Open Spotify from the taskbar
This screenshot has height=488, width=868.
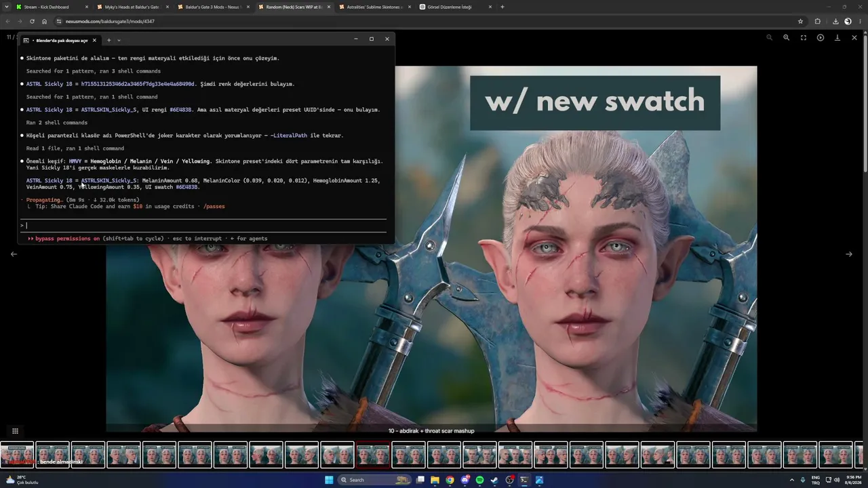479,480
